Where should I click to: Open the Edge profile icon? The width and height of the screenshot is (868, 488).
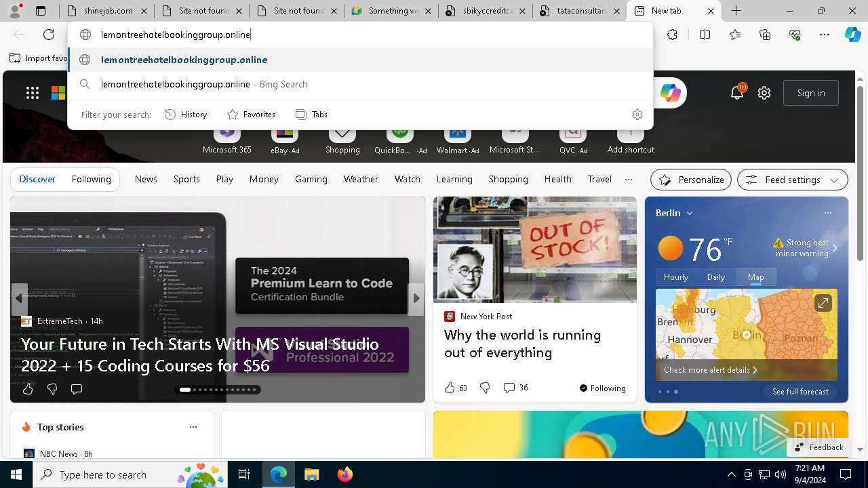coord(15,11)
